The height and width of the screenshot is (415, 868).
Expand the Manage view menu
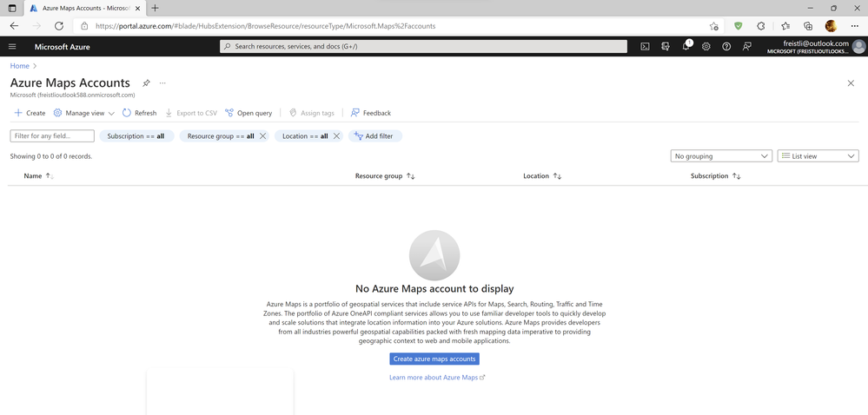84,113
